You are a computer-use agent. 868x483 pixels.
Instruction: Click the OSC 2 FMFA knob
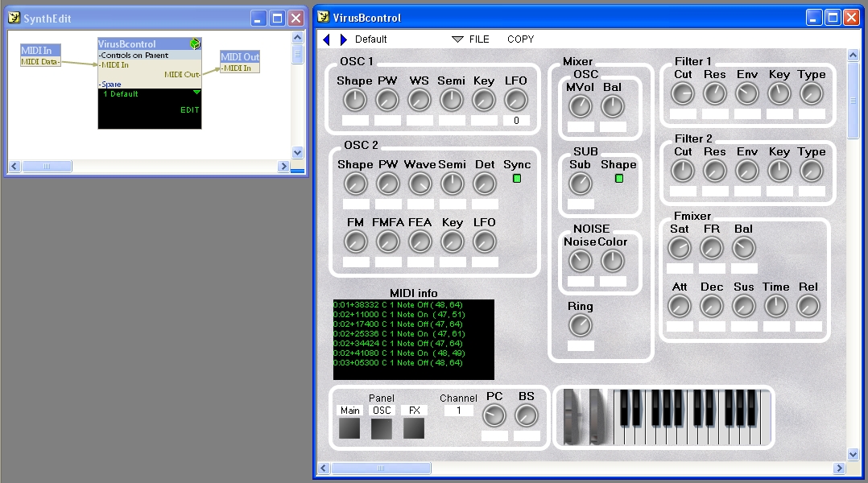tap(387, 242)
